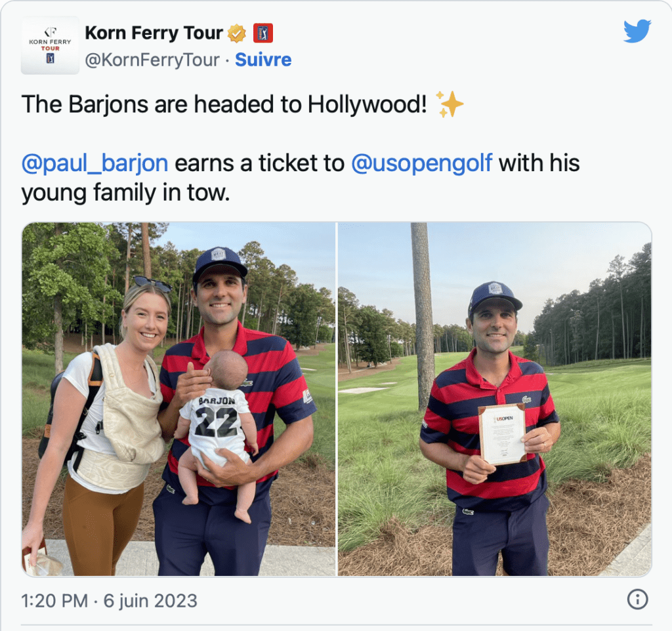
Task: Open the family photo with baby
Action: [x=178, y=399]
